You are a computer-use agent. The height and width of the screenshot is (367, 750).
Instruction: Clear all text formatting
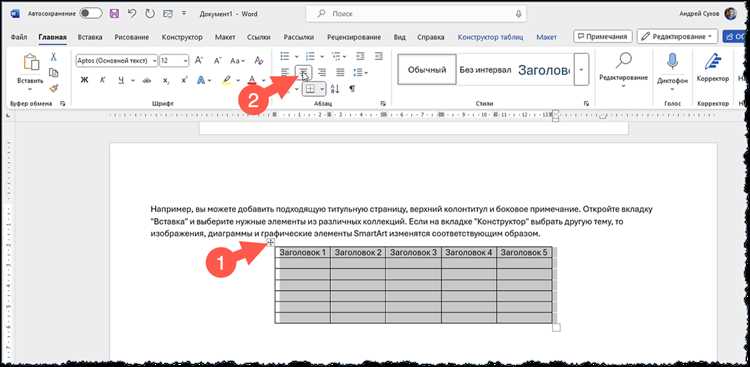pos(259,61)
